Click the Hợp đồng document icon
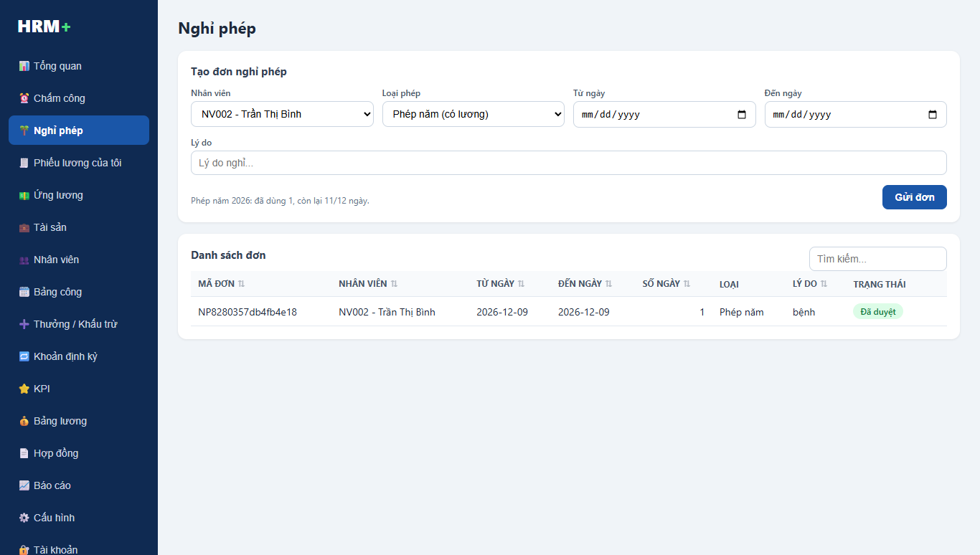Image resolution: width=980 pixels, height=555 pixels. point(24,453)
